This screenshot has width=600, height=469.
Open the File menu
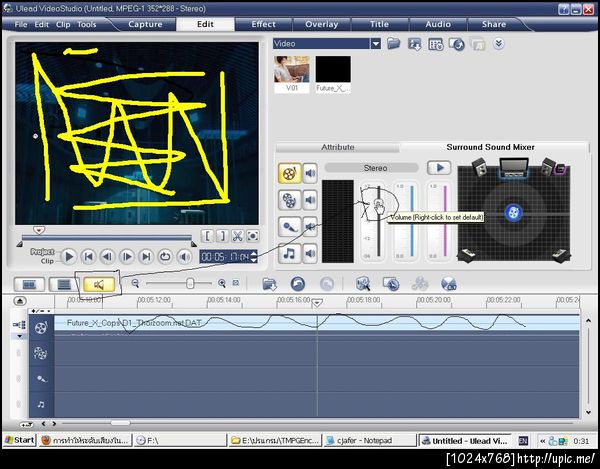[x=21, y=24]
